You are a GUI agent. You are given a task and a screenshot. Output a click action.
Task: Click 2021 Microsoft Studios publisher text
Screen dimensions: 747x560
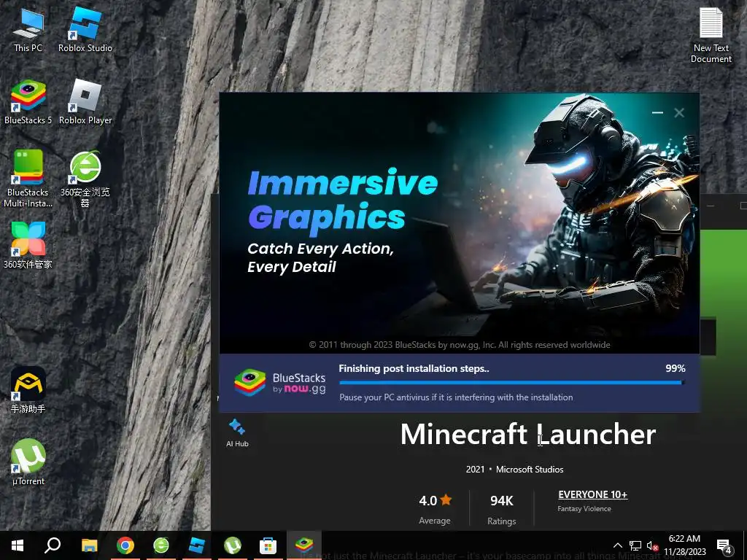(x=514, y=470)
